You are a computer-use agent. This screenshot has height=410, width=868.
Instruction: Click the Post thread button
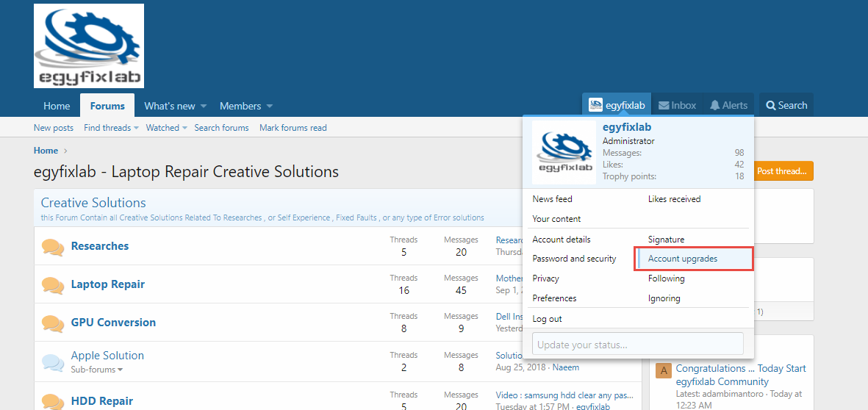tap(783, 171)
